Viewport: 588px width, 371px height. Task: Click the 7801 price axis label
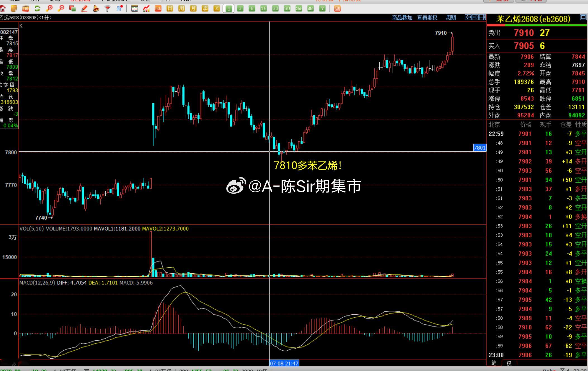tap(480, 148)
